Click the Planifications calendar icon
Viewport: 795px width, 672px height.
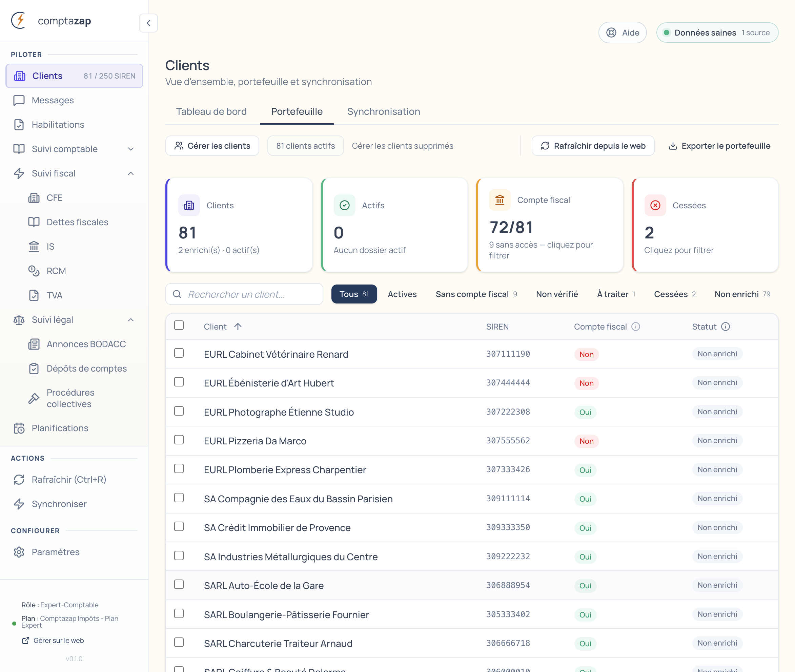tap(19, 428)
